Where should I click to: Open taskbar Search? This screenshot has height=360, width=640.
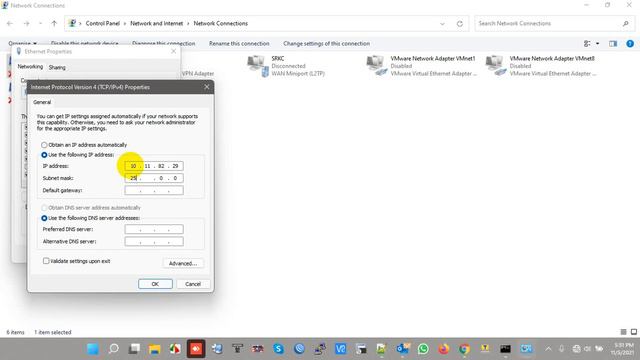(x=113, y=349)
